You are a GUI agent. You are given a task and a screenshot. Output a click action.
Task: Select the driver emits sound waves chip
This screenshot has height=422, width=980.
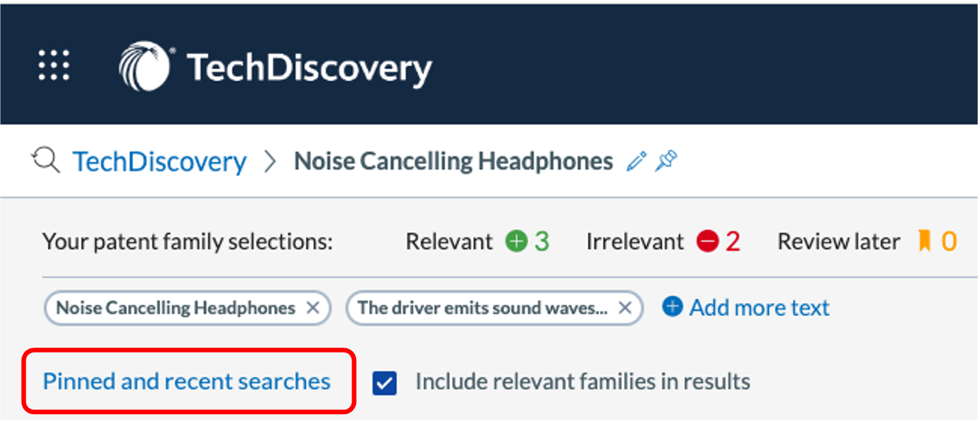pyautogui.click(x=482, y=307)
